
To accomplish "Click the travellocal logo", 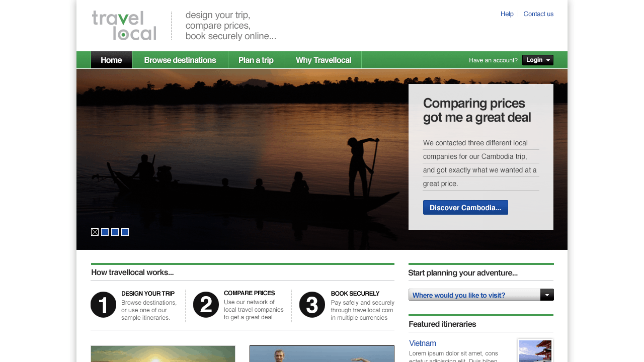I will [x=124, y=26].
